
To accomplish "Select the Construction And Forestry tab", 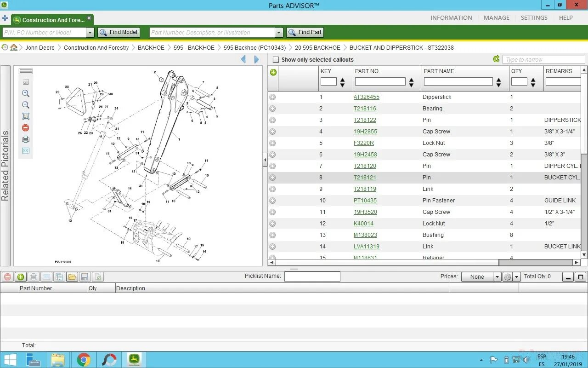I will (52, 20).
